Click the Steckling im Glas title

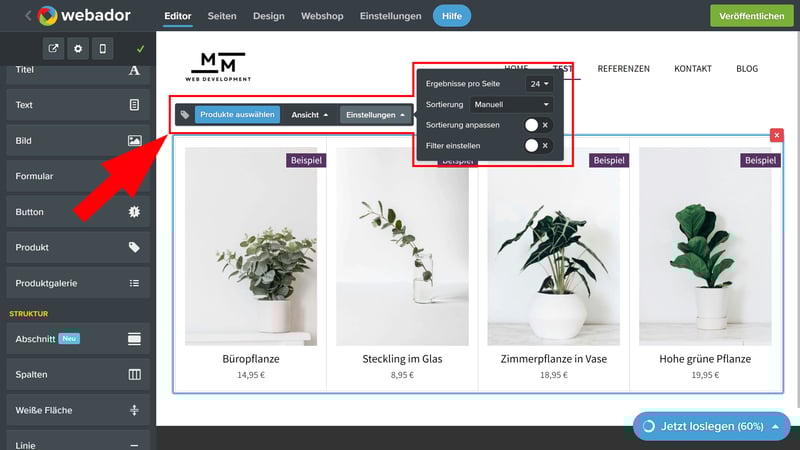[x=402, y=359]
